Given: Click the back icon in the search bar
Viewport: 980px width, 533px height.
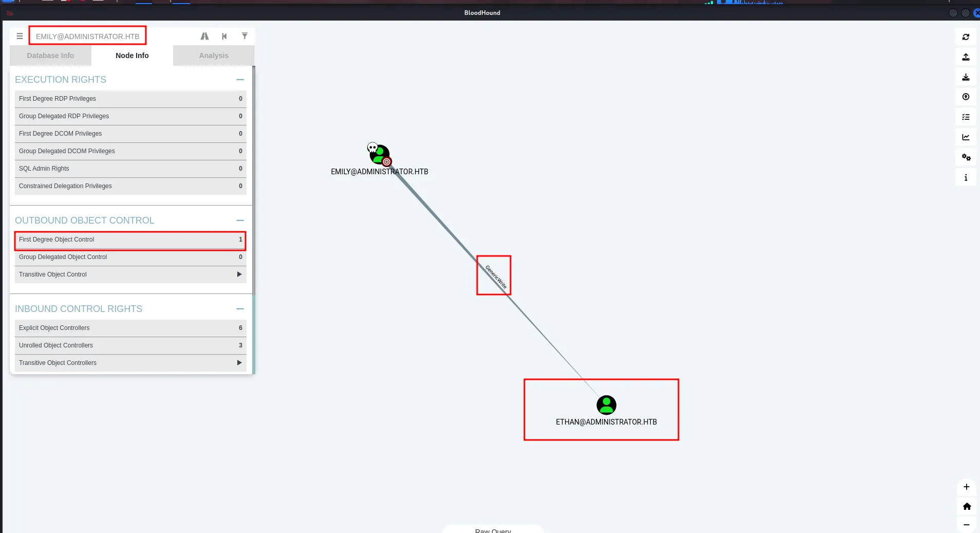Looking at the screenshot, I should [224, 36].
